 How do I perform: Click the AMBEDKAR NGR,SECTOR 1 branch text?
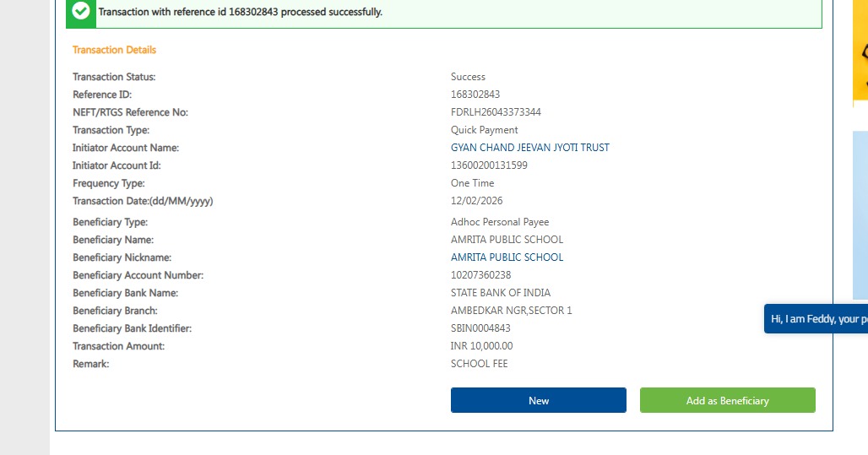pyautogui.click(x=511, y=311)
